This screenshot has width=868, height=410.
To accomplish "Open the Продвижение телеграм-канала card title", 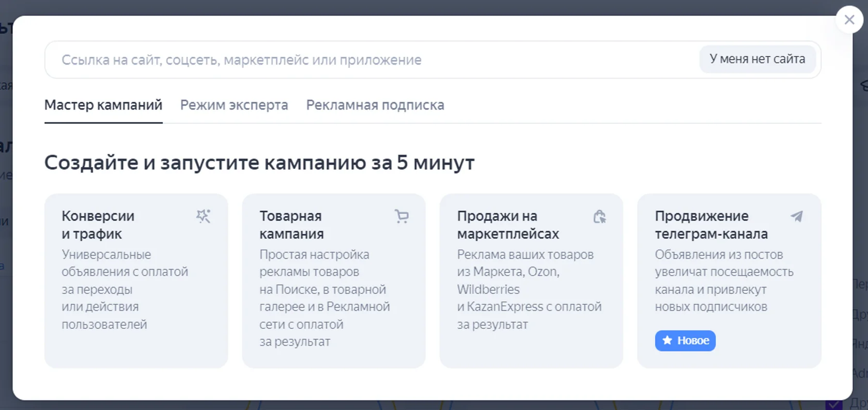I will [711, 225].
